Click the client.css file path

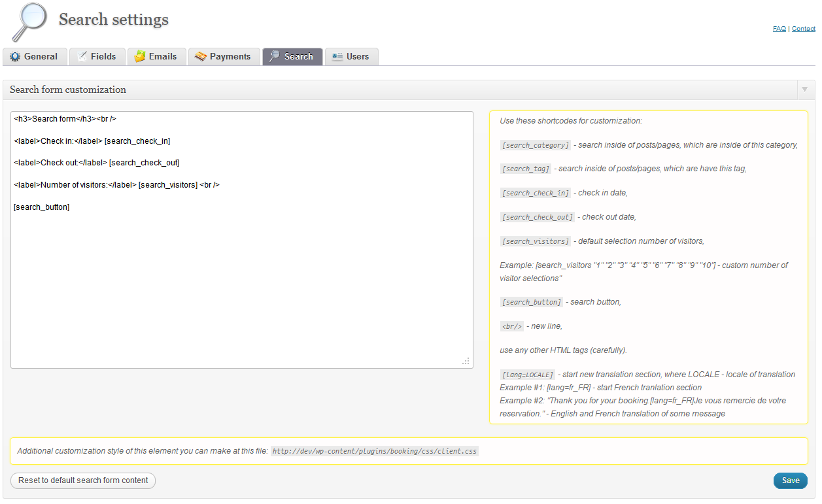point(375,451)
